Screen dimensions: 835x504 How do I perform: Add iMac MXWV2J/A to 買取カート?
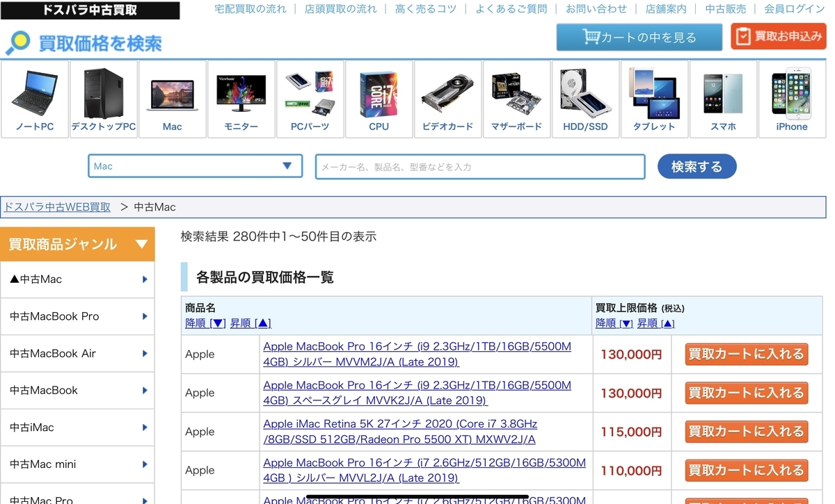tap(746, 432)
